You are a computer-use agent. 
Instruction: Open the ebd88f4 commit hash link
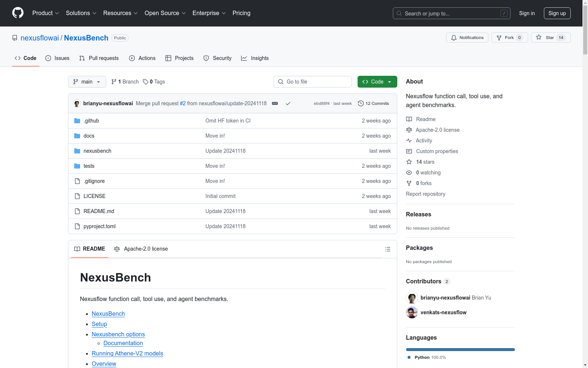coord(322,103)
